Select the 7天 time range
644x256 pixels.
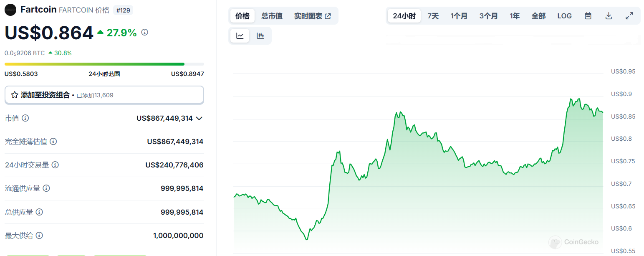(433, 16)
